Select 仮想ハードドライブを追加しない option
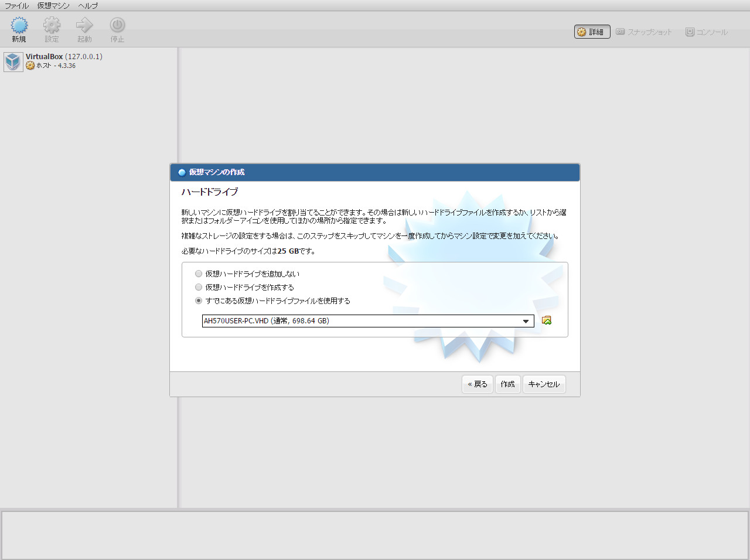750x560 pixels. click(199, 274)
